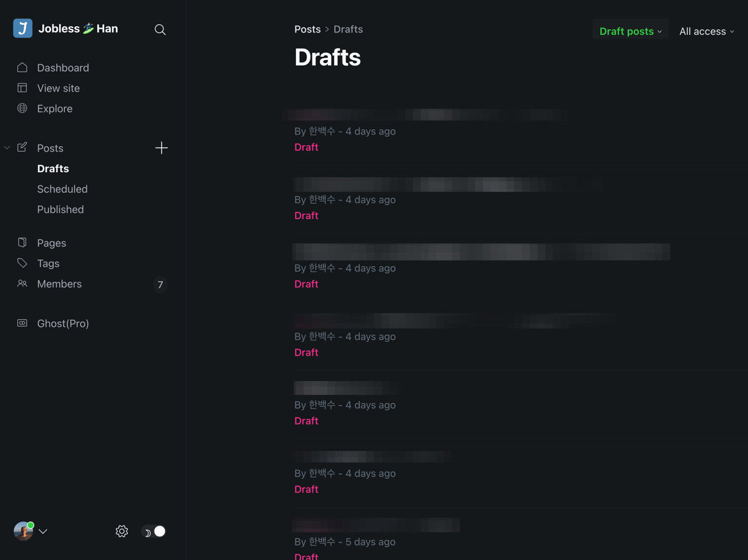This screenshot has height=560, width=748.
Task: Select Published in the Posts submenu
Action: (x=60, y=210)
